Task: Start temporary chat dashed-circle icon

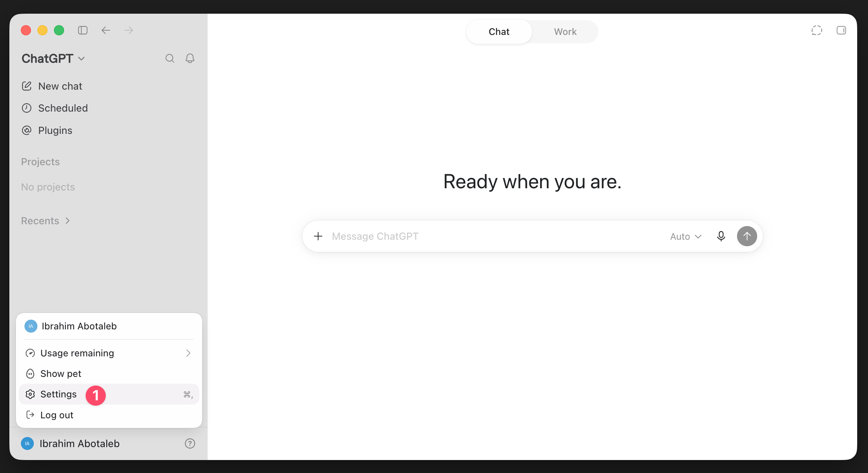Action: [817, 30]
